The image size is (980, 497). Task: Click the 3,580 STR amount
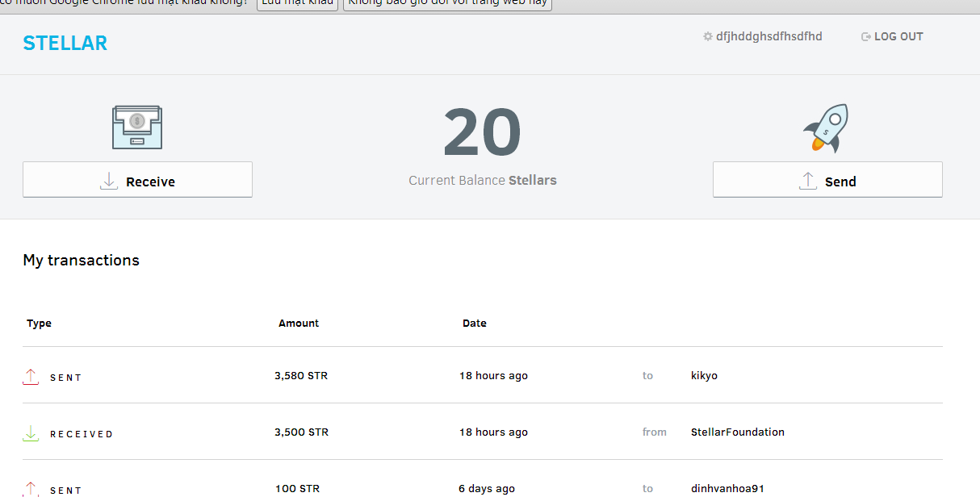point(301,375)
